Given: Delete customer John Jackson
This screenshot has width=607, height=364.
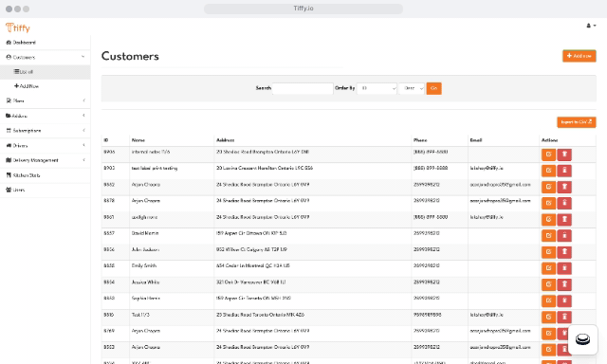Looking at the screenshot, I should 564,252.
